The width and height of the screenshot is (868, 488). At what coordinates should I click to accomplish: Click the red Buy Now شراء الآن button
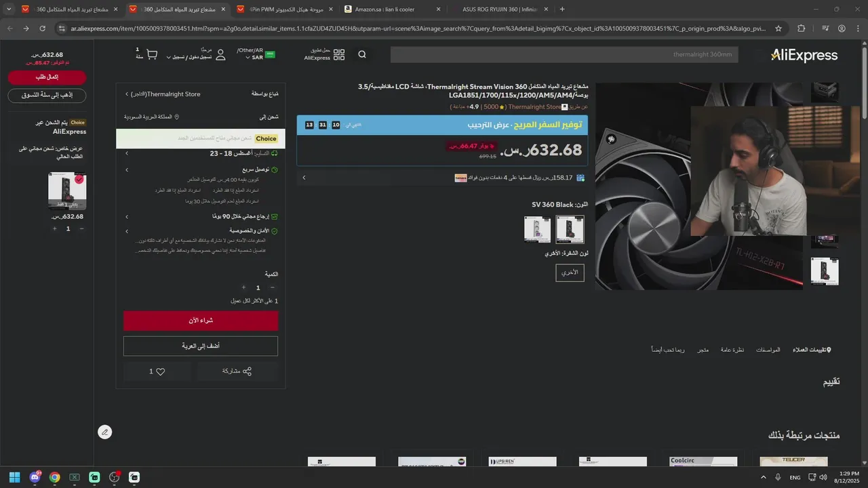tap(201, 321)
